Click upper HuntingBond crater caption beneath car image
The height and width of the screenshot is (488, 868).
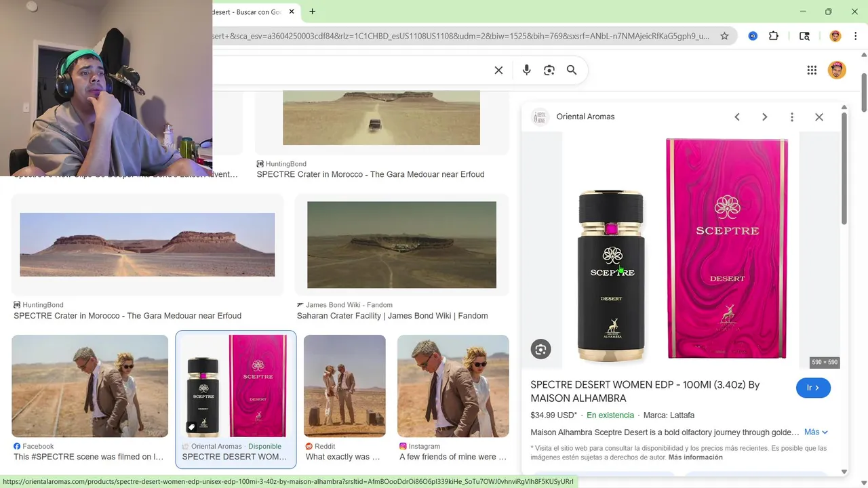point(370,174)
